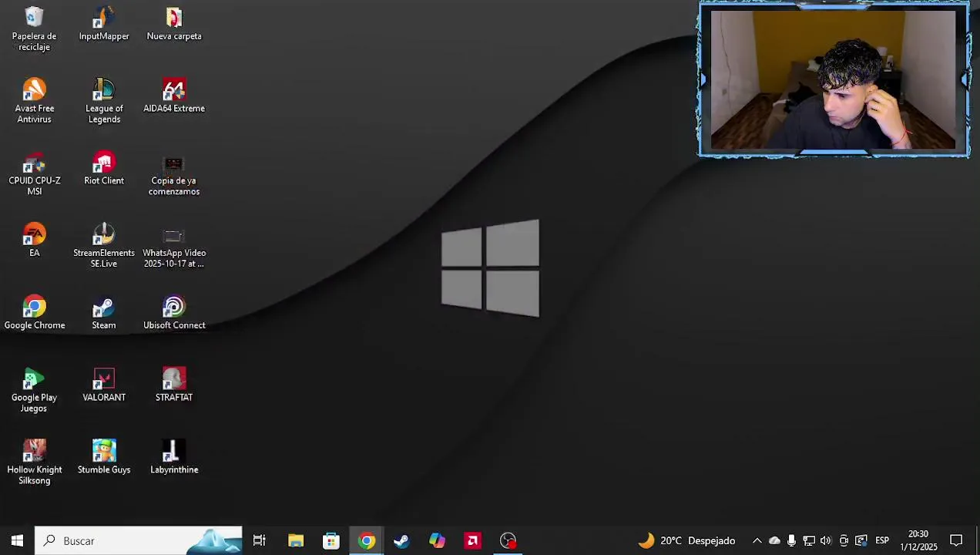Select the Avast Free Antivirus shortcut
Screen dimensions: 980x555
(34, 101)
